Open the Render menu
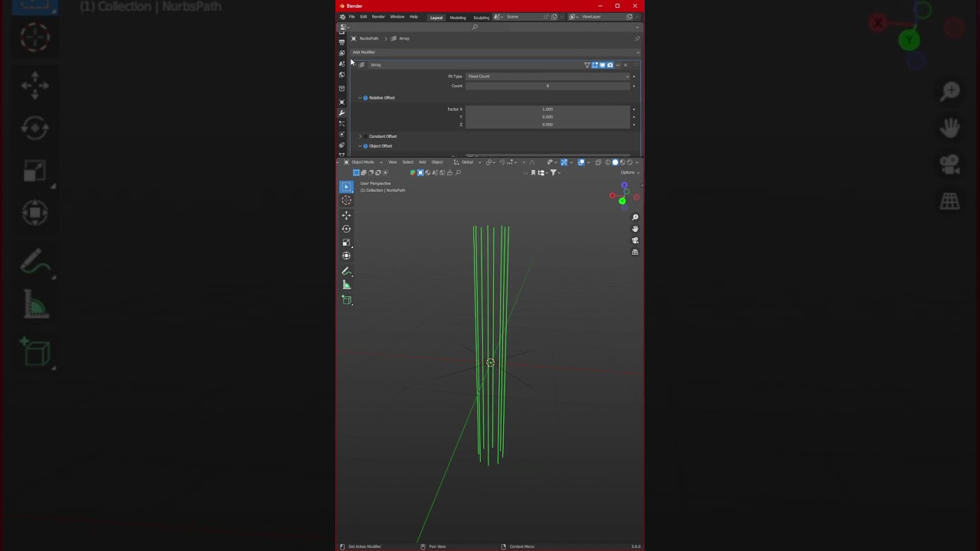This screenshot has width=980, height=551. point(378,17)
